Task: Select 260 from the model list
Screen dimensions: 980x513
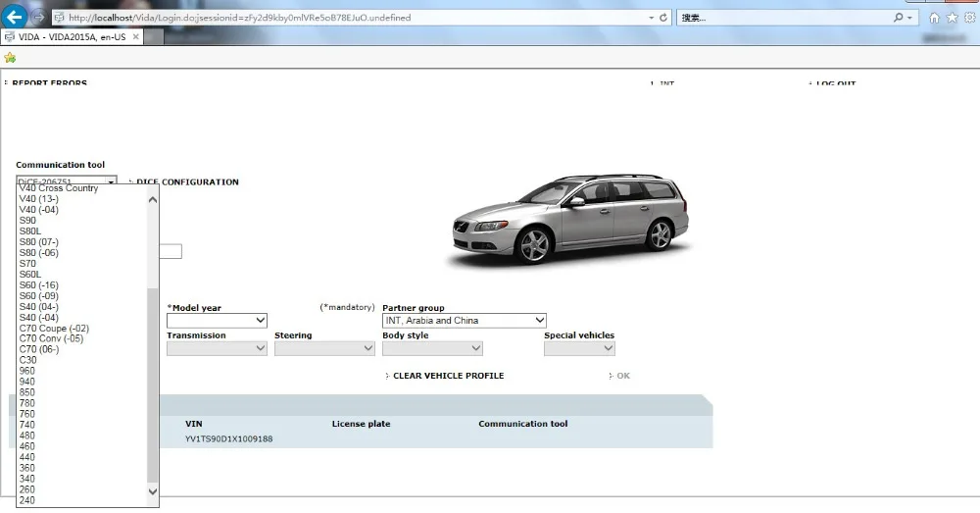Action: (x=26, y=489)
